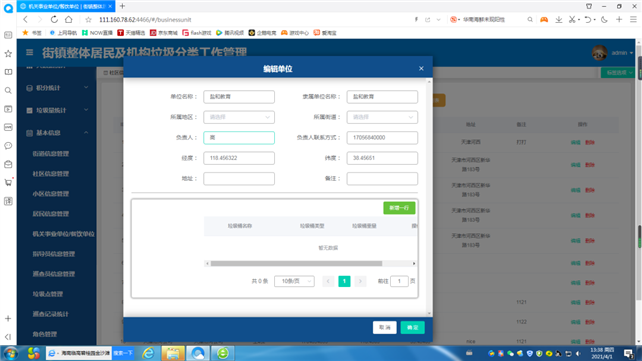Enable night mode moon icon

pyautogui.click(x=604, y=20)
